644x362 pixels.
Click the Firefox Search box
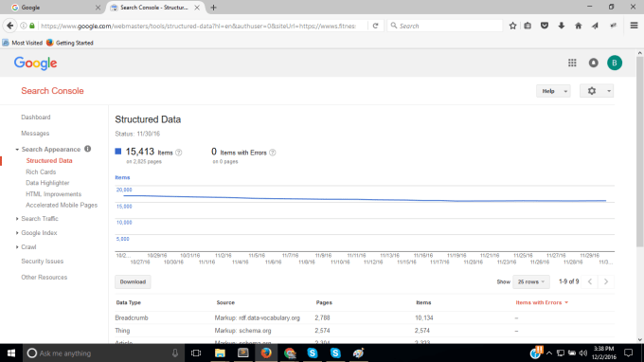point(445,26)
